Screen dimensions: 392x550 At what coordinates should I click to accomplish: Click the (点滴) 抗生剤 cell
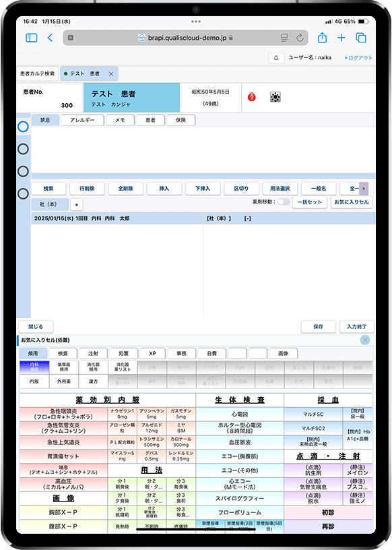coord(313,470)
